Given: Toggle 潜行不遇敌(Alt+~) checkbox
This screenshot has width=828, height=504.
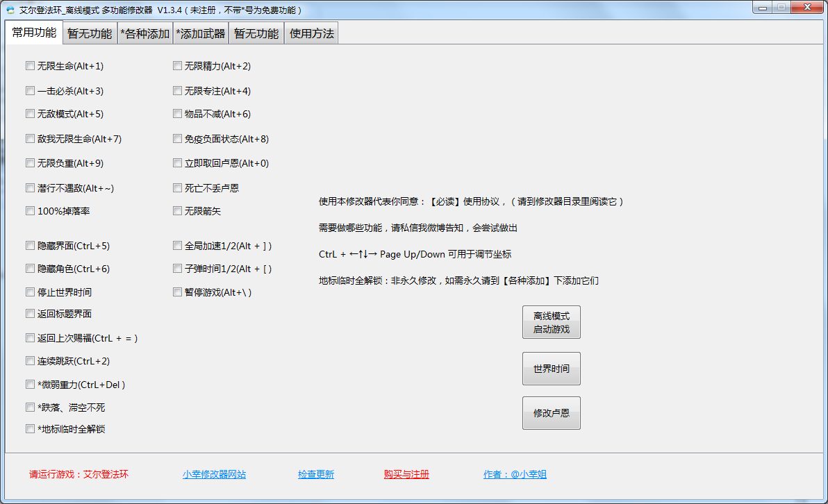Looking at the screenshot, I should pos(30,188).
